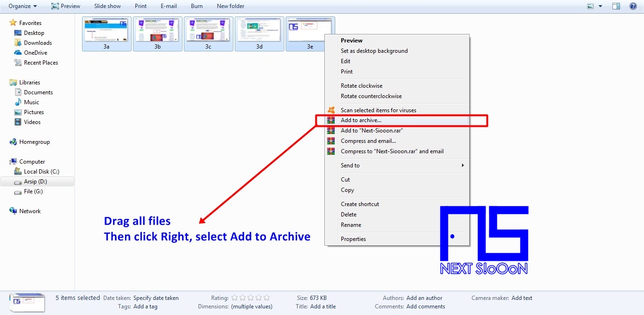Click the Network icon in the sidebar

13,211
